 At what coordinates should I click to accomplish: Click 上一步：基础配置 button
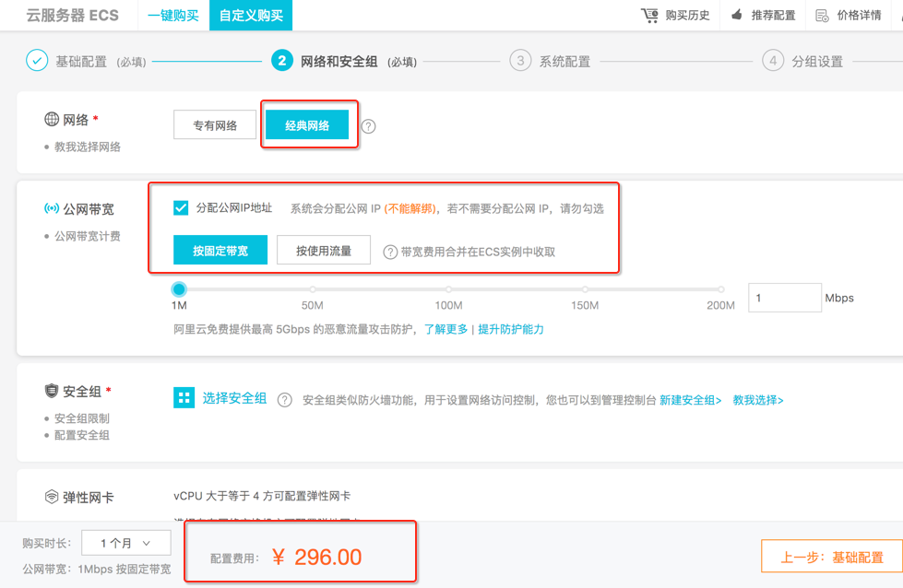pyautogui.click(x=831, y=557)
